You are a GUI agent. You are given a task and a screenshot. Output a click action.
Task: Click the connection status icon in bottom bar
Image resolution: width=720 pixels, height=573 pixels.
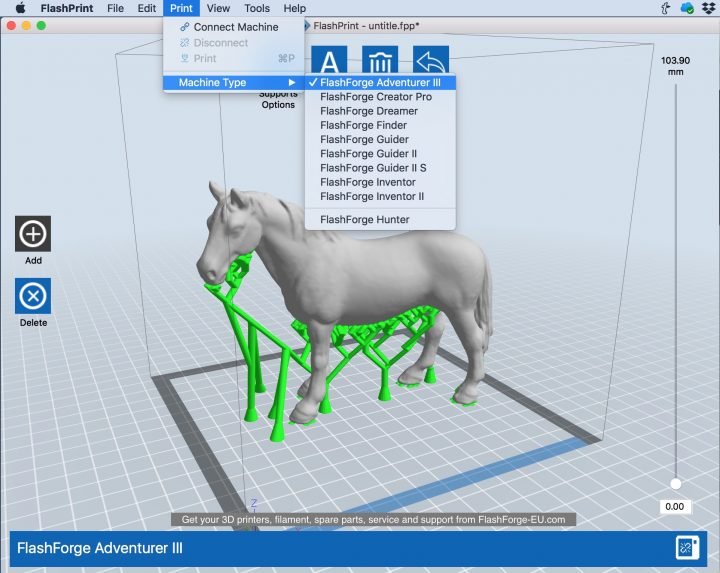pos(686,548)
